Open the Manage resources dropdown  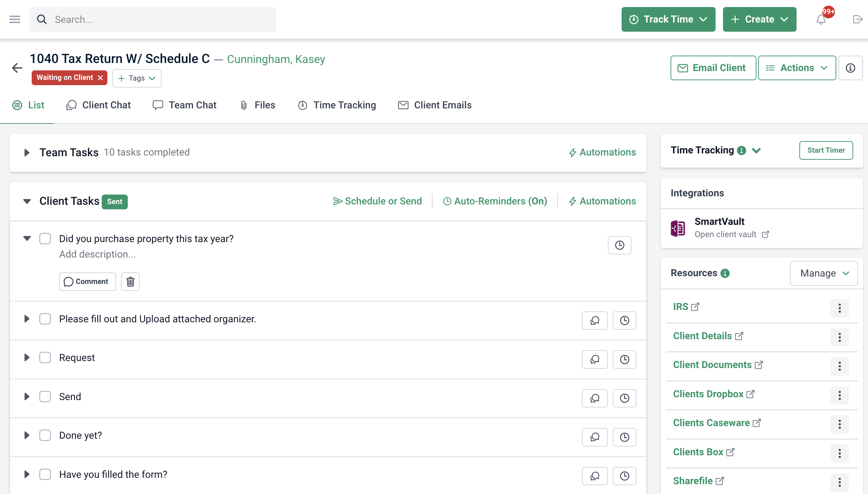[x=824, y=273]
